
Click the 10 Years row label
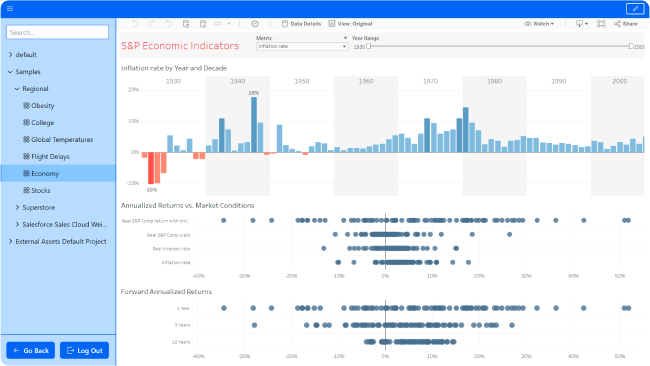181,342
